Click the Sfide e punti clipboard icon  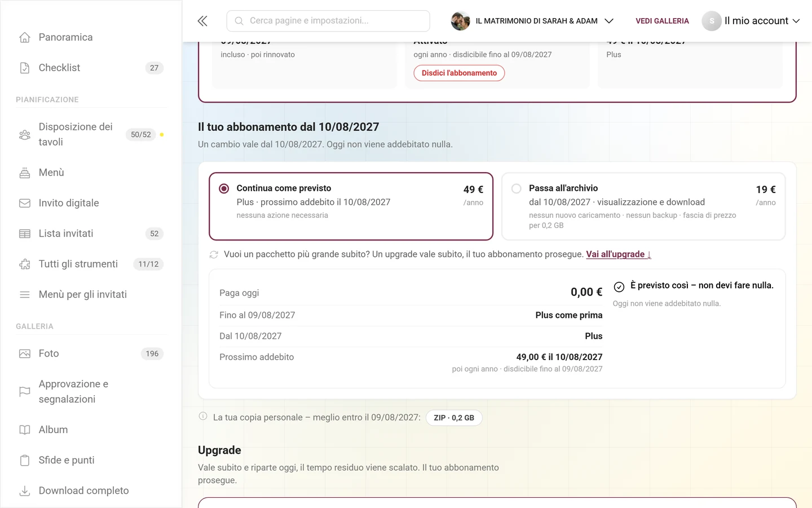[25, 461]
